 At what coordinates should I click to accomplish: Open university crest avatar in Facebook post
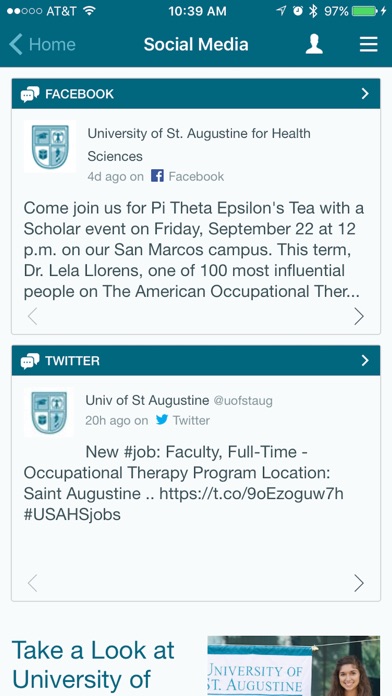click(x=50, y=146)
